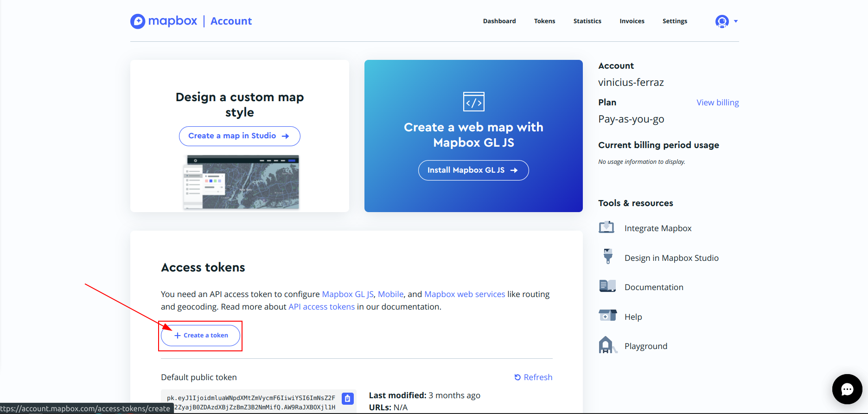868x414 pixels.
Task: Open the Dashboard nav item
Action: 499,21
